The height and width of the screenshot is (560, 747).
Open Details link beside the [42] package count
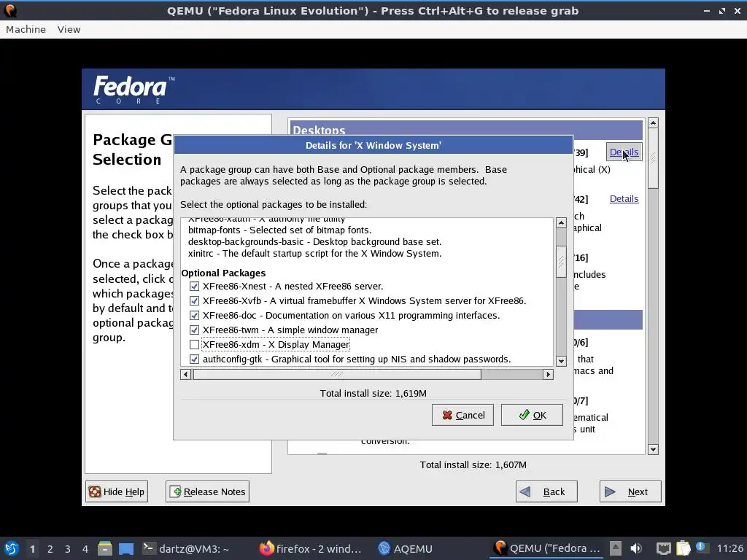(624, 199)
